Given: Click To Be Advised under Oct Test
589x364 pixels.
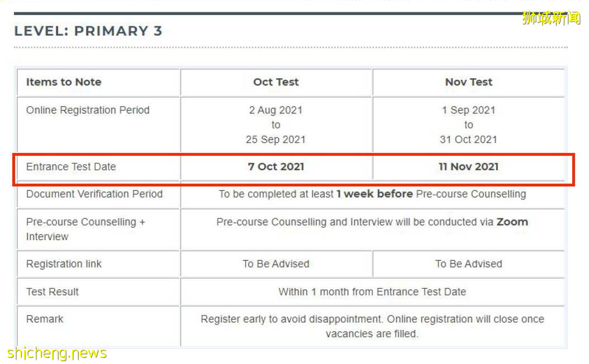Looking at the screenshot, I should click(x=276, y=264).
